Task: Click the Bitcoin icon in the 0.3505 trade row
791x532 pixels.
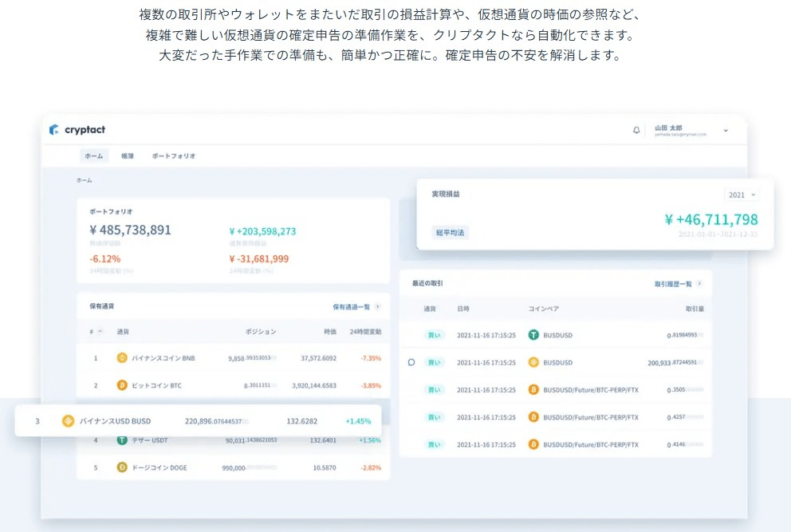Action: click(x=533, y=390)
